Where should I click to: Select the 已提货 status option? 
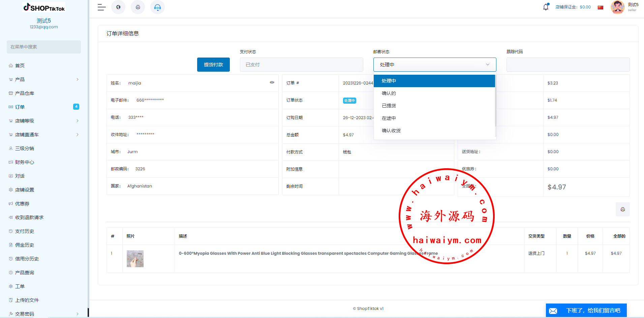coord(389,106)
